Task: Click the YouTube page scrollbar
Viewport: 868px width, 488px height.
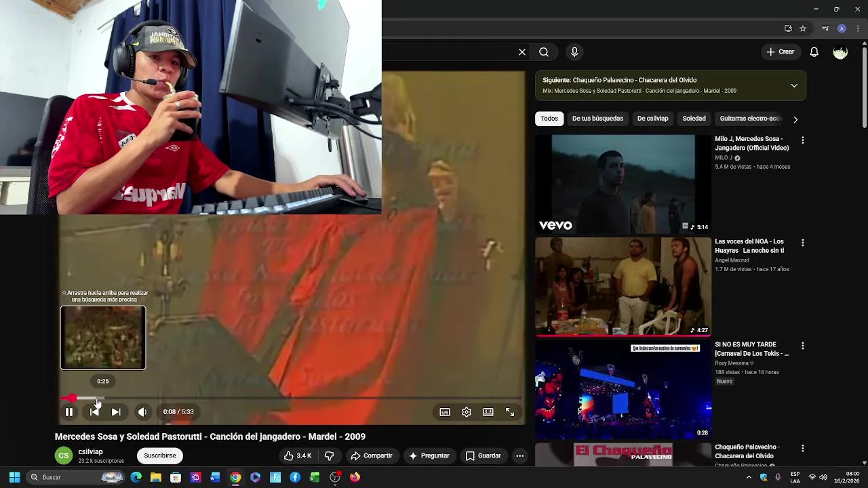Action: point(865,85)
